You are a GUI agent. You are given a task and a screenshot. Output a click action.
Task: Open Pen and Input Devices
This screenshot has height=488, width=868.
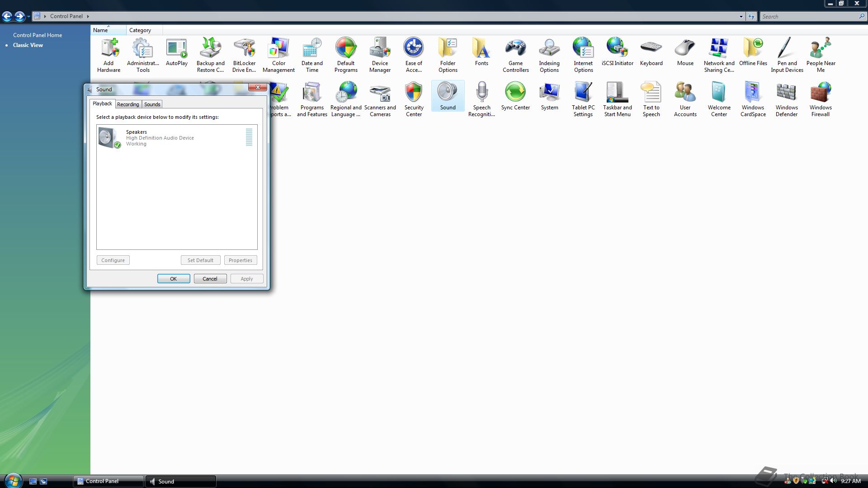point(787,55)
